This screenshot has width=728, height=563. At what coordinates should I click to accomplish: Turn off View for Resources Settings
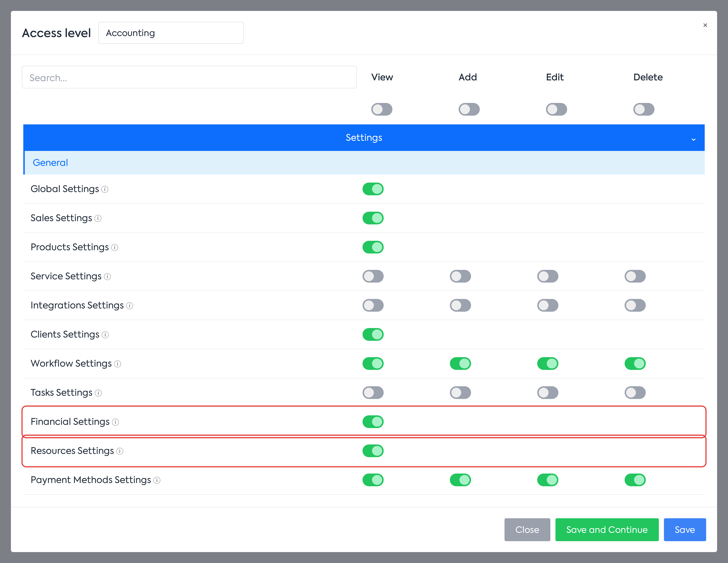[373, 451]
